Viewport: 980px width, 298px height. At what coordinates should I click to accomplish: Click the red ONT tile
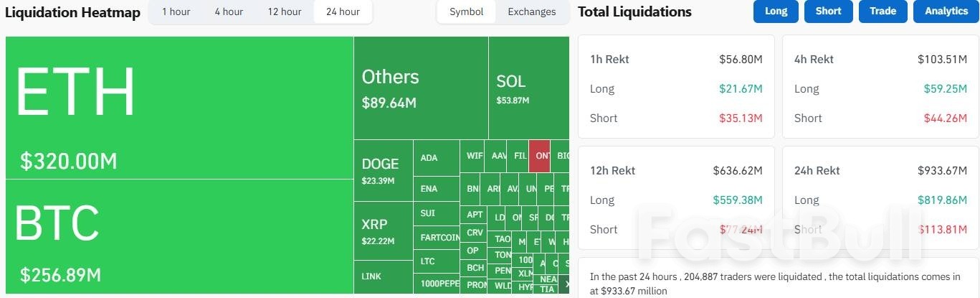coord(539,156)
